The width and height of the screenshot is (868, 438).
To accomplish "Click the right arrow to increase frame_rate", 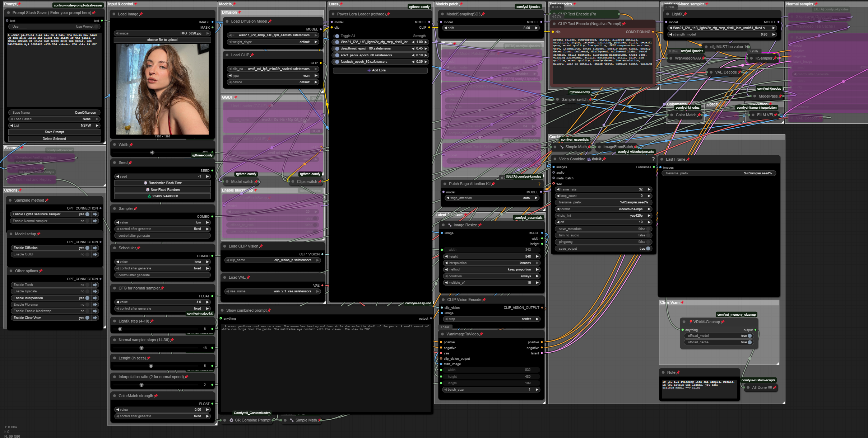I will tap(649, 189).
